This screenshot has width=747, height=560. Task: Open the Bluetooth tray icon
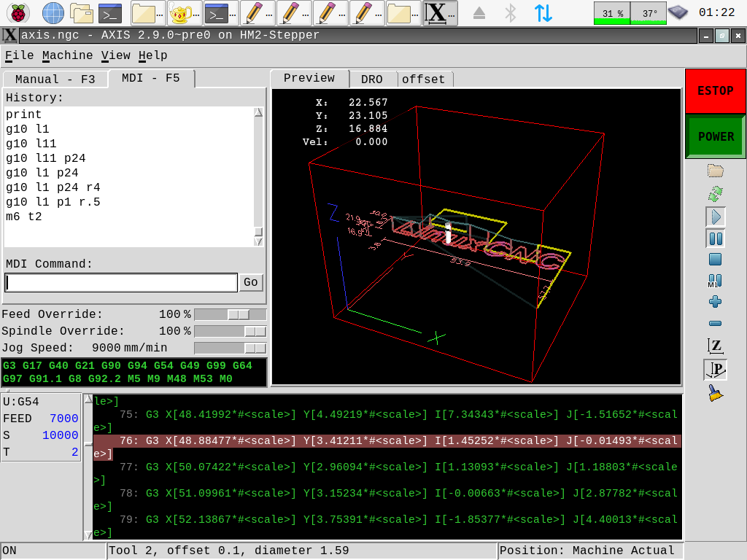pos(510,13)
